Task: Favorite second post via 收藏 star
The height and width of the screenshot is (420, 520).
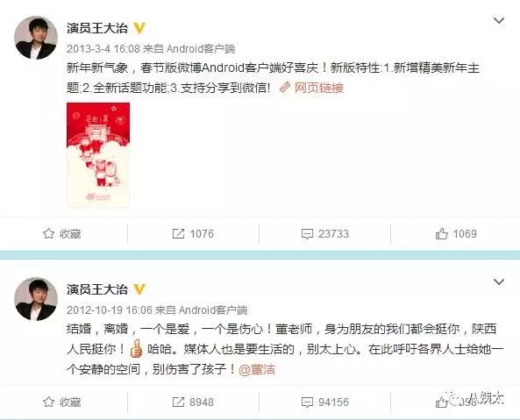Action: 62,402
